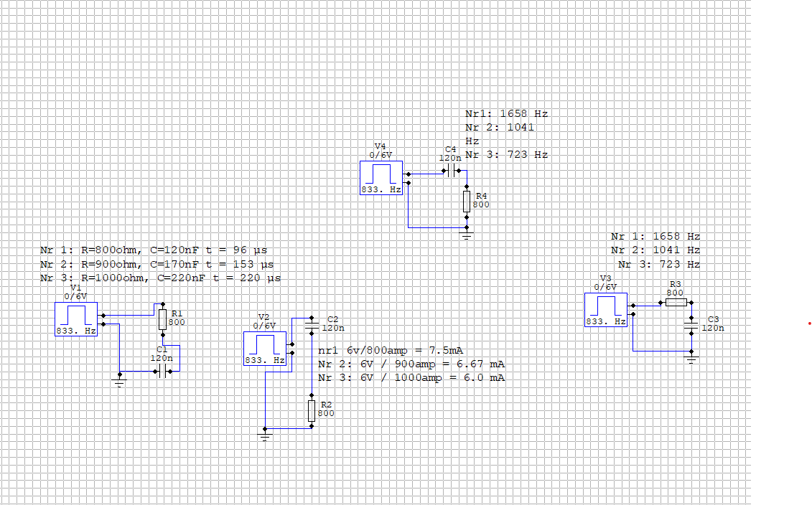
Task: Select the V2 pulse voltage source
Action: tap(265, 349)
